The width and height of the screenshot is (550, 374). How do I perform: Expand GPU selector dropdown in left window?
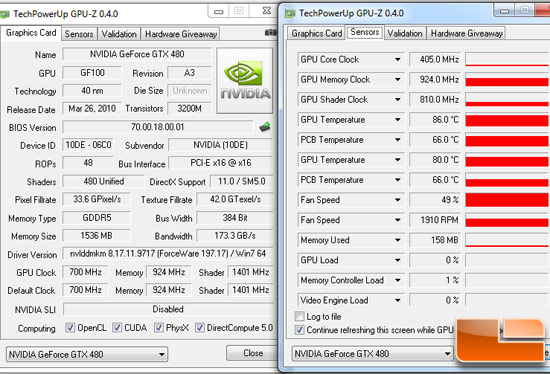161,354
